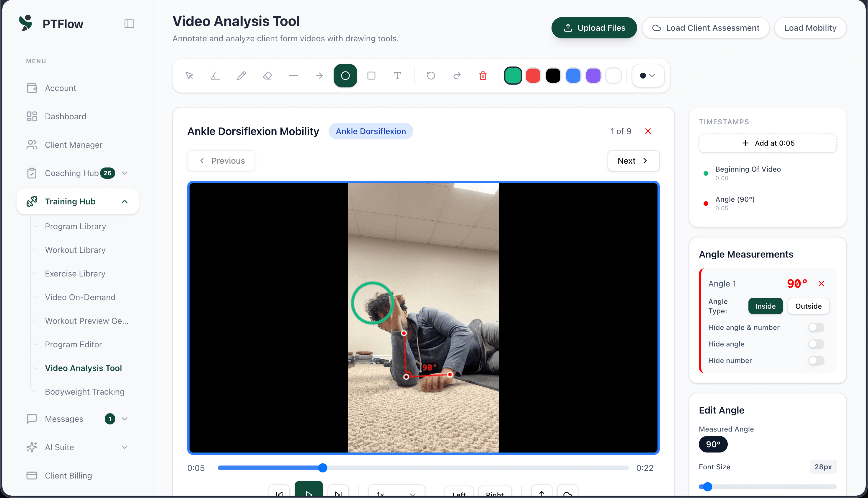Set angle type to Inside

(766, 306)
